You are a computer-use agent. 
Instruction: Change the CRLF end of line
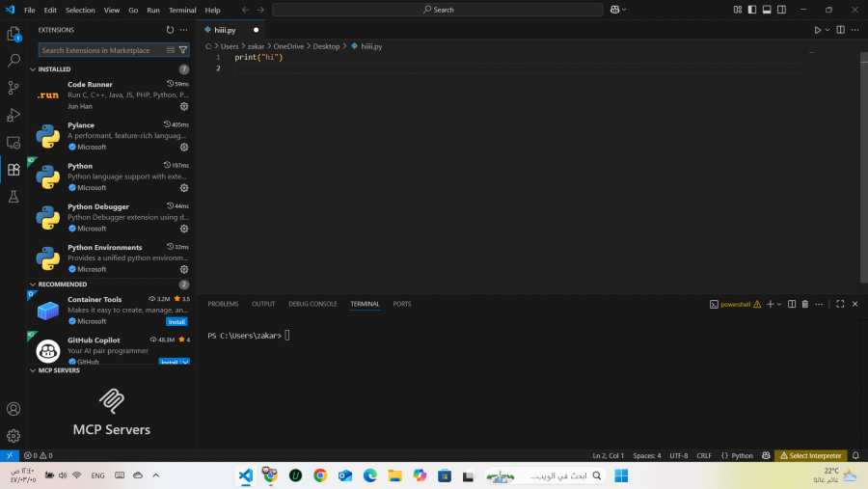tap(704, 455)
